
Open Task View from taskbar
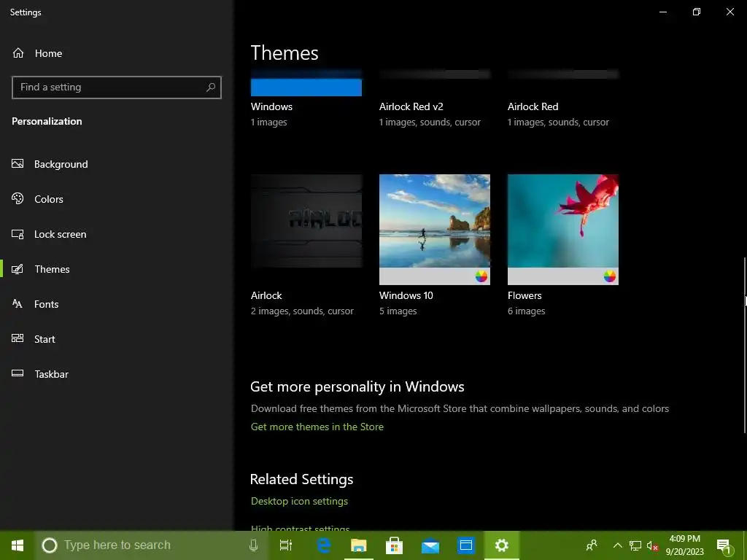(x=286, y=545)
